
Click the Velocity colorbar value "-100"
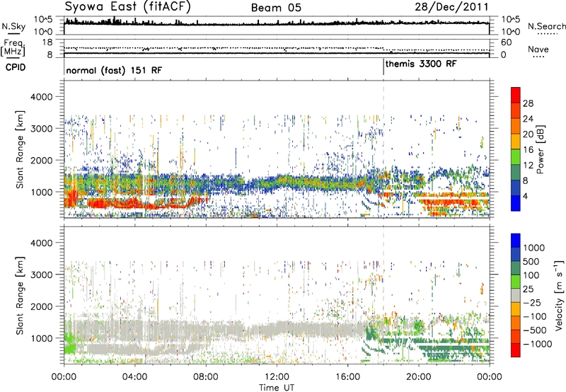click(535, 316)
